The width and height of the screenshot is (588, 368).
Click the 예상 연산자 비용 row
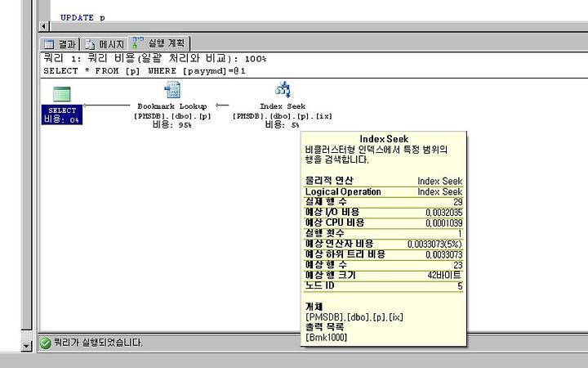pyautogui.click(x=384, y=244)
